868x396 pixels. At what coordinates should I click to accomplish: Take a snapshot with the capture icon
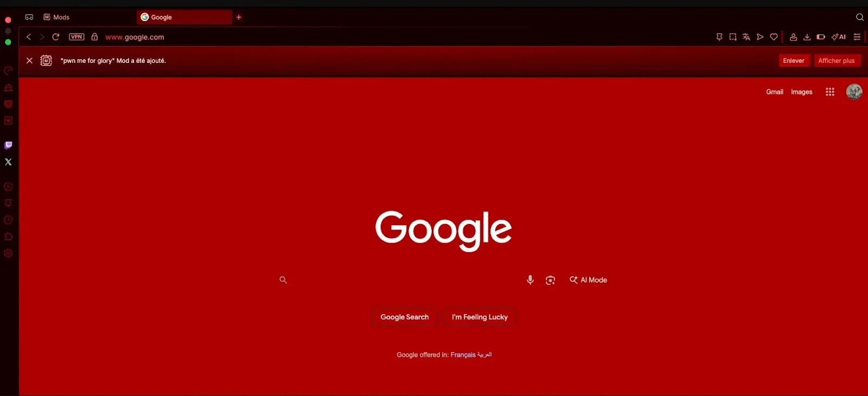click(733, 37)
